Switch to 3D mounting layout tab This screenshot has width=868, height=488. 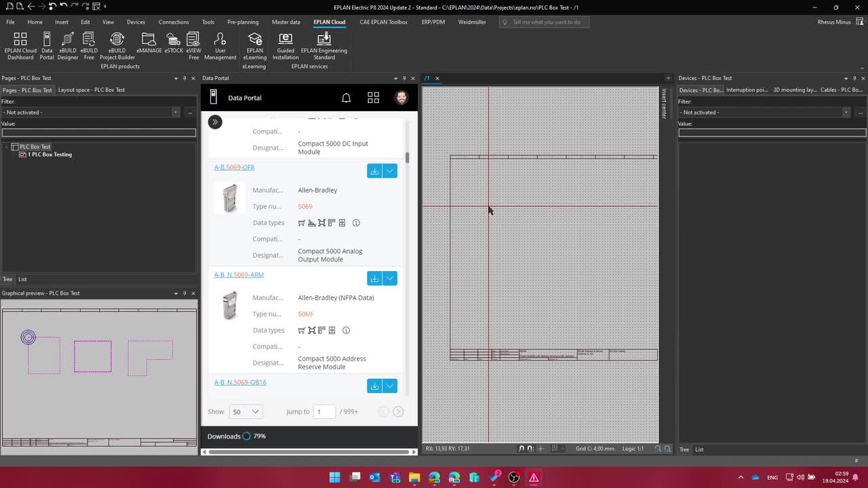click(x=795, y=89)
